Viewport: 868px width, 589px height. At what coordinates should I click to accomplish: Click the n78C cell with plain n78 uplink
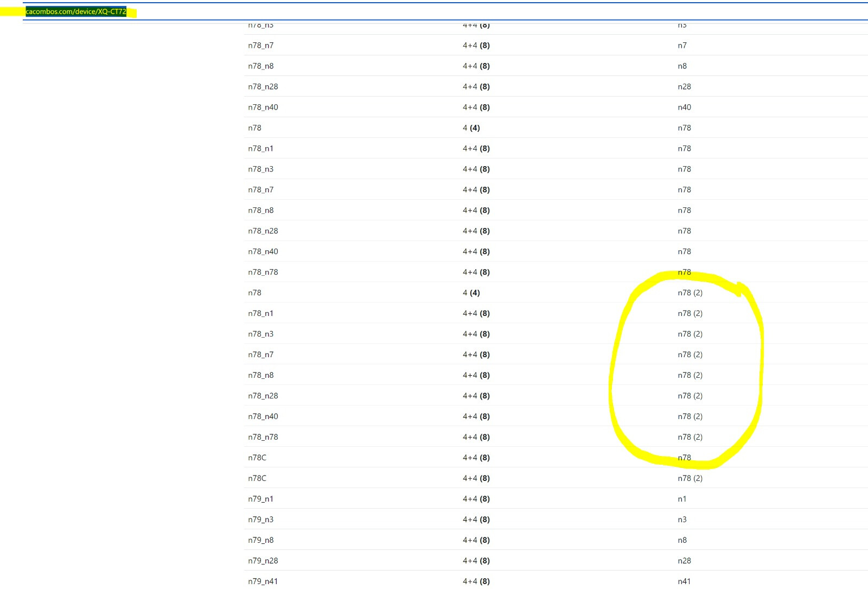[257, 458]
